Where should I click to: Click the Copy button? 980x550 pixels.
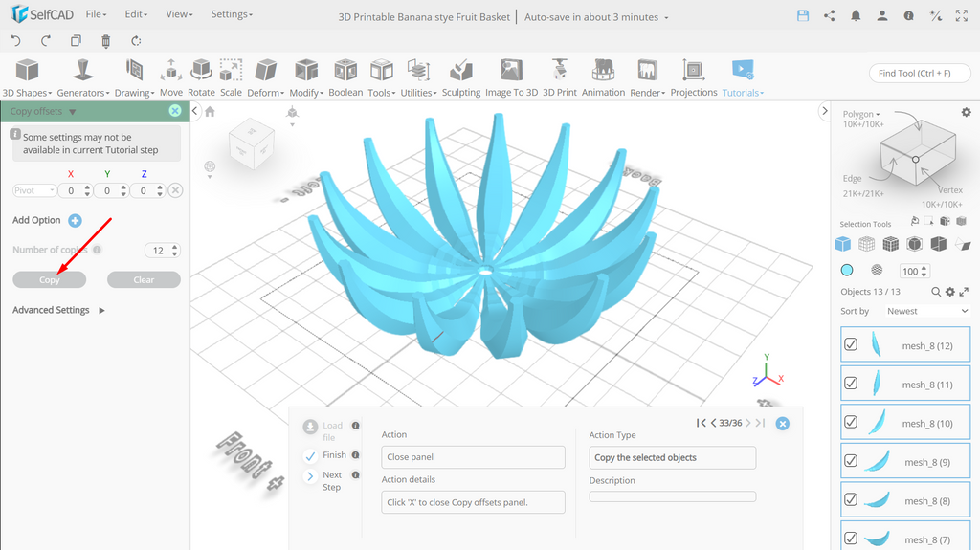pos(50,280)
